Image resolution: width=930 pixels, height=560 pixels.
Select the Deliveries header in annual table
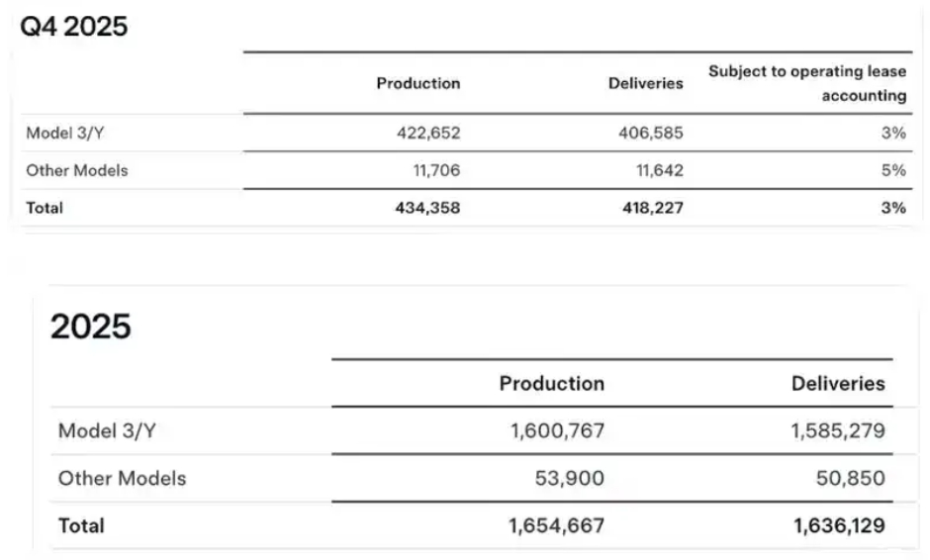click(838, 384)
